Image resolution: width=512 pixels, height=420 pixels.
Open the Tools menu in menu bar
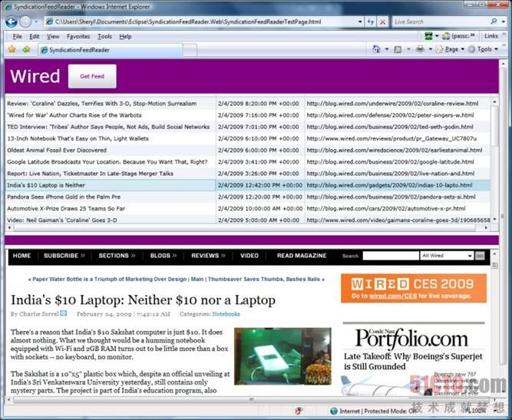[105, 37]
